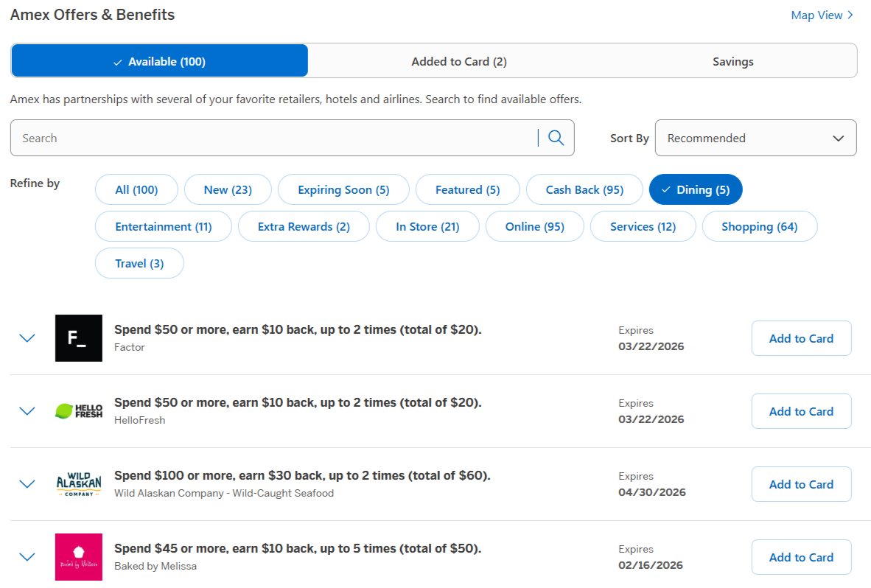Open the Factor merchant logo
Screen dimensions: 871x588
pyautogui.click(x=78, y=338)
